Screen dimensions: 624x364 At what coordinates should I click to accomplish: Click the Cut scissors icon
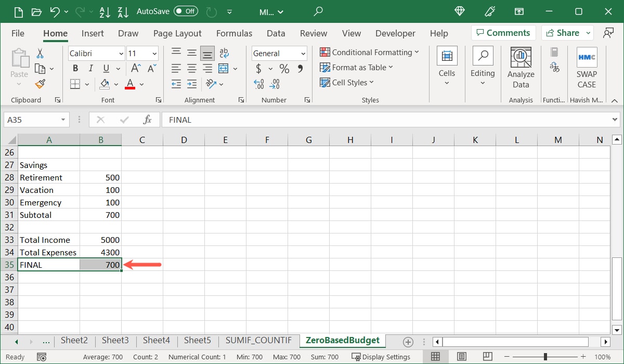pyautogui.click(x=40, y=53)
